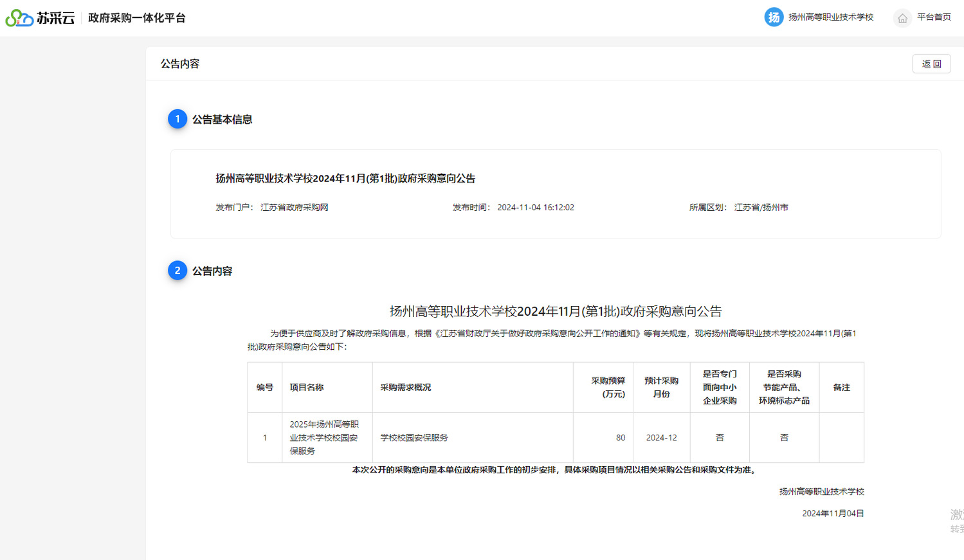Click the 扬州高等职业技术学校 account name in header
This screenshot has height=560, width=964.
[830, 17]
